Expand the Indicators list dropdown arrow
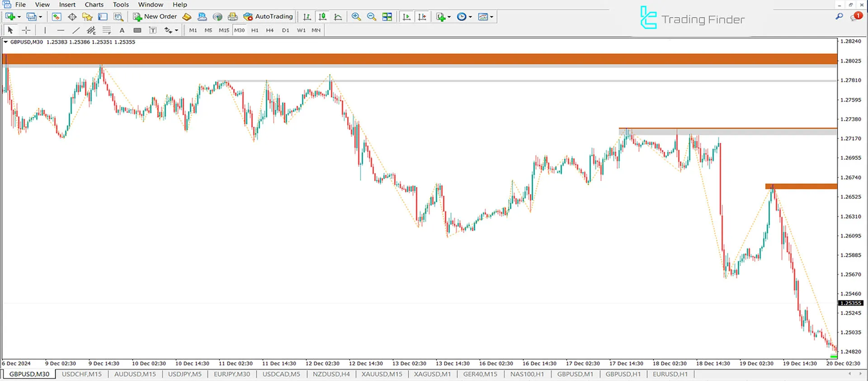 click(x=449, y=17)
